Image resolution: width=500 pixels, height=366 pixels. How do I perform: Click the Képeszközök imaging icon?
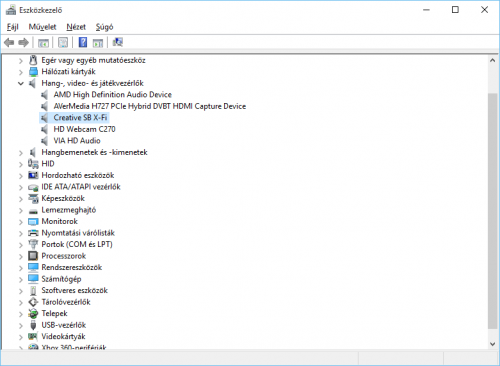[33, 199]
